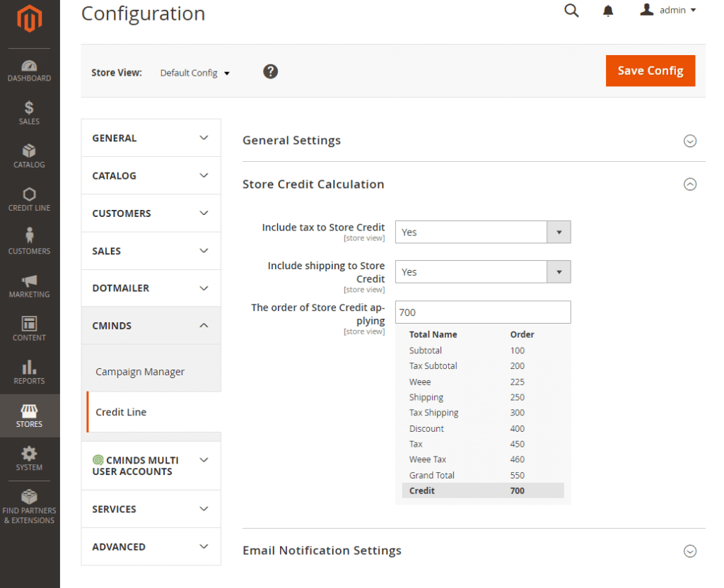724x588 pixels.
Task: Open the Credit Line hexagon icon
Action: pos(29,199)
